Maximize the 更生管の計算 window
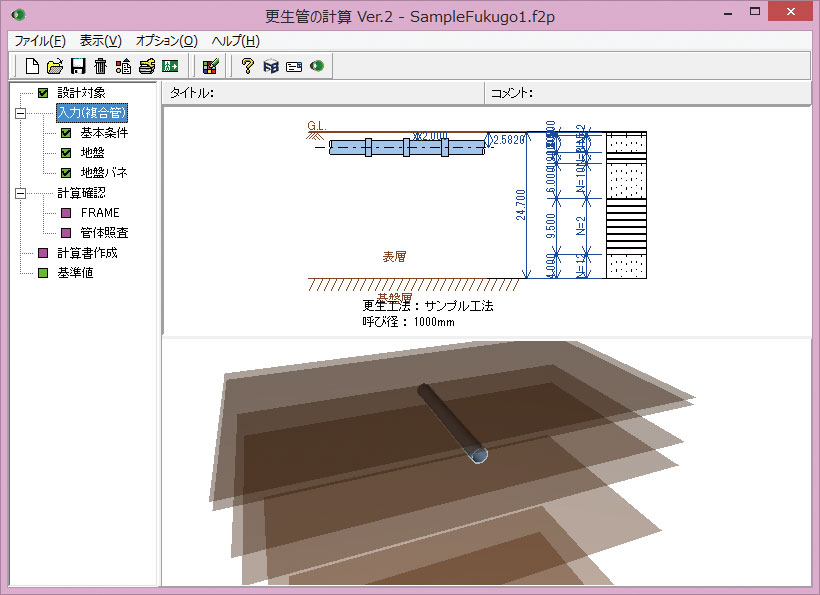The width and height of the screenshot is (820, 595). click(x=755, y=12)
